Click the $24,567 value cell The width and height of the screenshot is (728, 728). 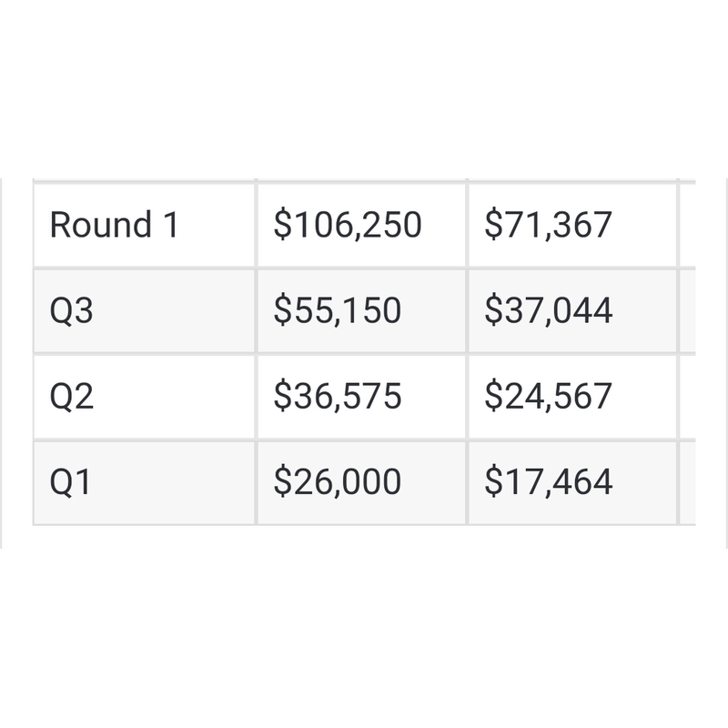(572, 396)
